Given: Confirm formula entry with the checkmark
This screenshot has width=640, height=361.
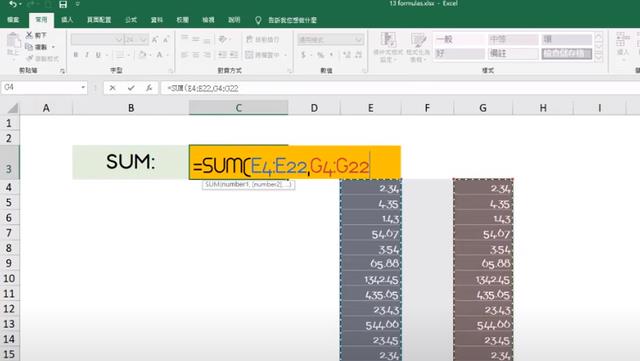Looking at the screenshot, I should coord(131,88).
